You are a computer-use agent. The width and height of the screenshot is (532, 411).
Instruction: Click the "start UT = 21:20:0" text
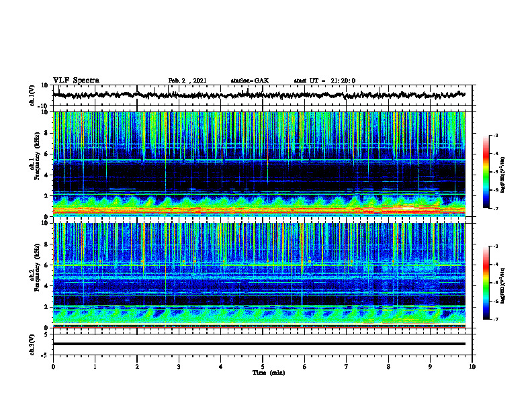(324, 81)
